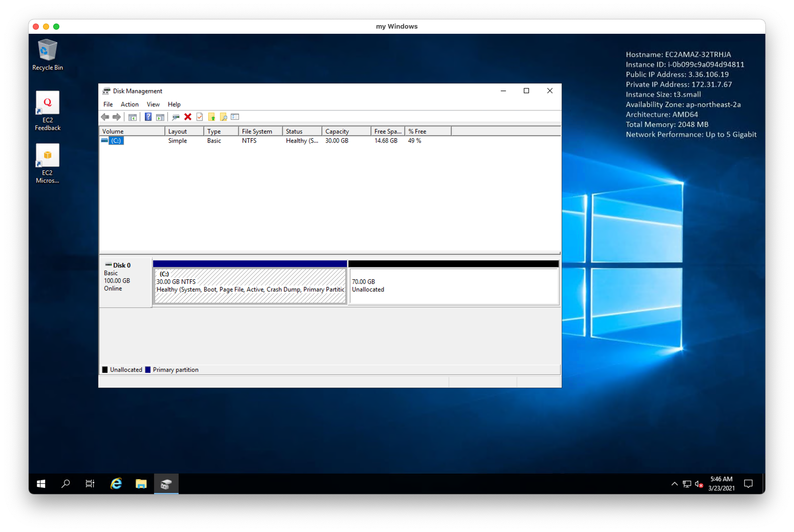Click the C: drive icon in volume list
The width and height of the screenshot is (794, 532).
click(x=105, y=141)
